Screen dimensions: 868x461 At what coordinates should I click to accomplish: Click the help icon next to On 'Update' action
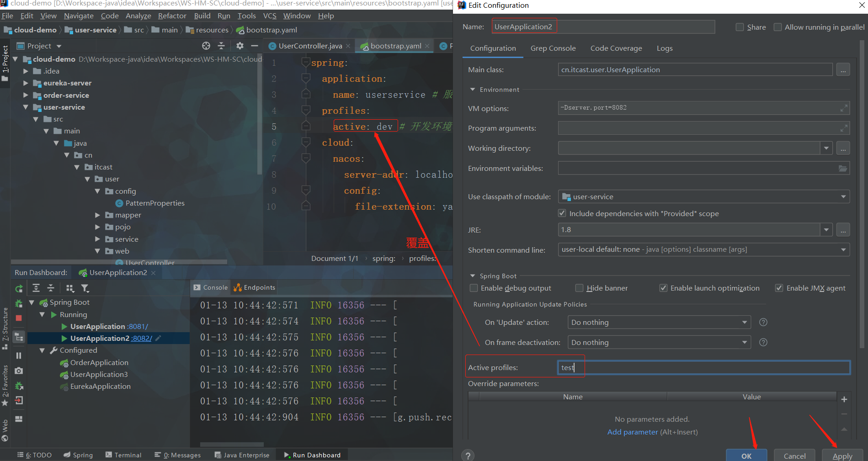click(x=763, y=322)
